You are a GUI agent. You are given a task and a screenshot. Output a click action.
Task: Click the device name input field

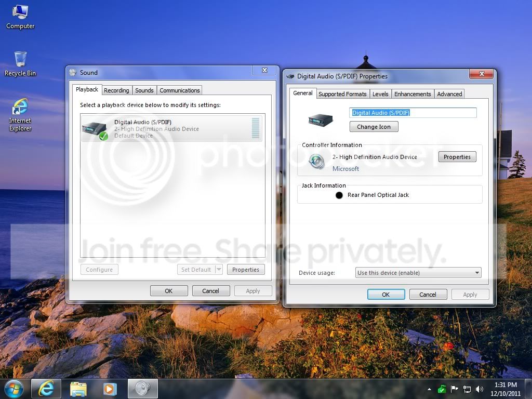pos(413,113)
